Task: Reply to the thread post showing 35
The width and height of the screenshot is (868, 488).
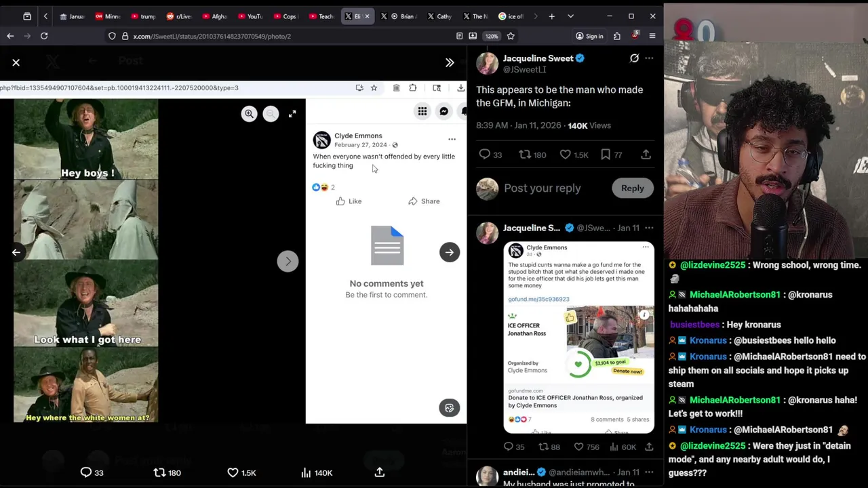Action: (514, 447)
